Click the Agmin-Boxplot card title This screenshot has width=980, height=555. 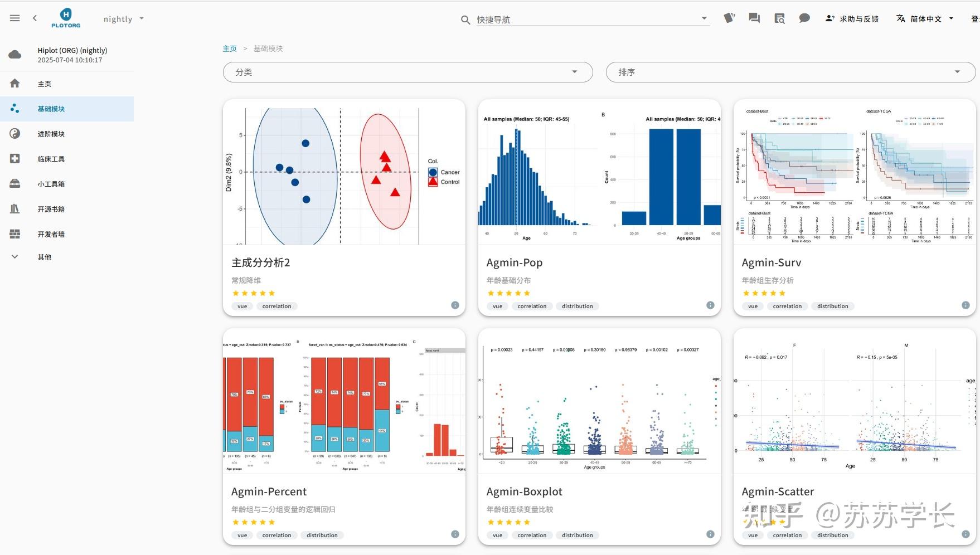(x=524, y=491)
